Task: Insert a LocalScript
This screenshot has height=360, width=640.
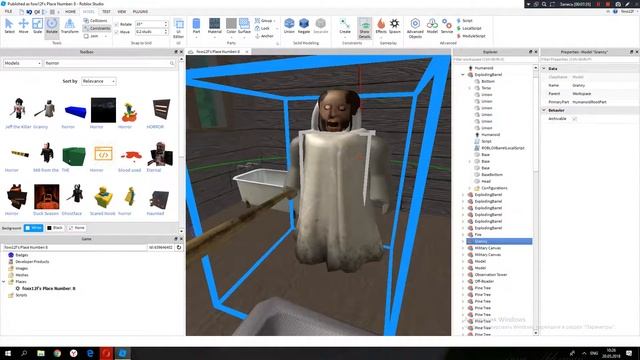Action: [469, 28]
